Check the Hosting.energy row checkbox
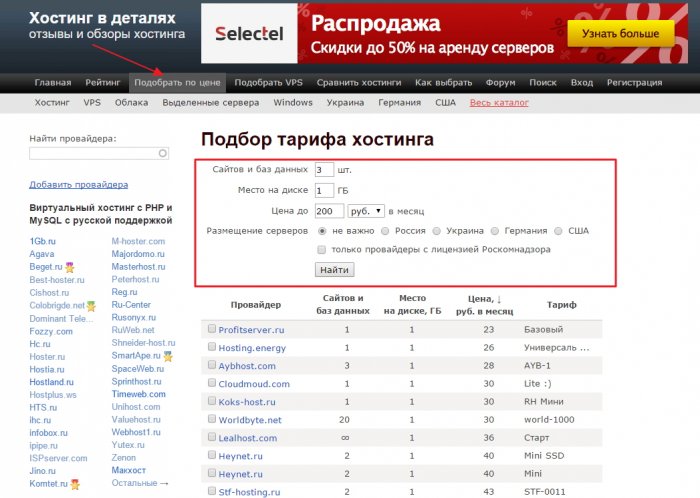 coord(212,347)
